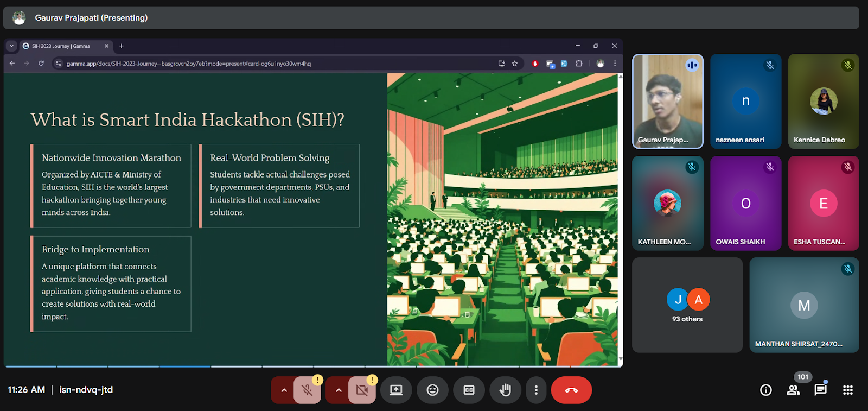868x411 pixels.
Task: Open the emoji reactions button
Action: (x=432, y=390)
